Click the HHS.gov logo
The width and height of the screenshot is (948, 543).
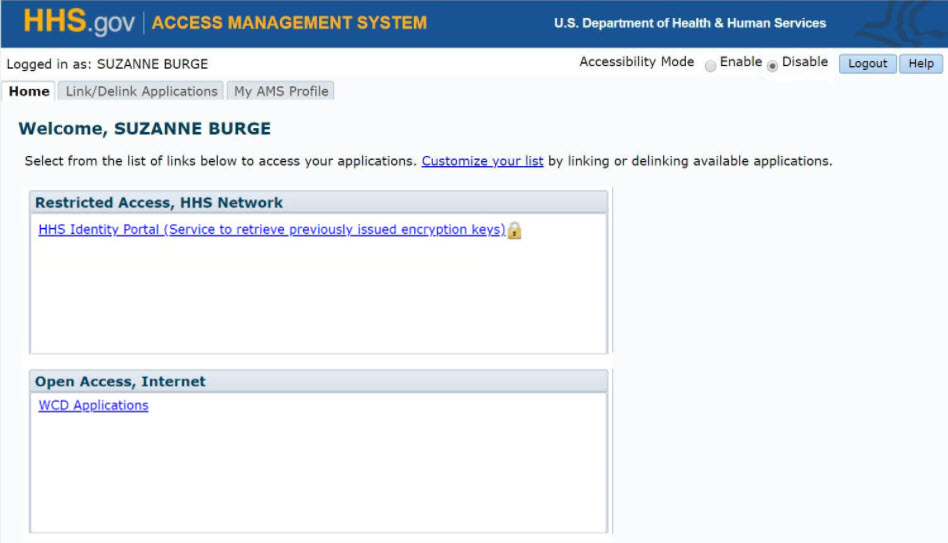[x=78, y=22]
